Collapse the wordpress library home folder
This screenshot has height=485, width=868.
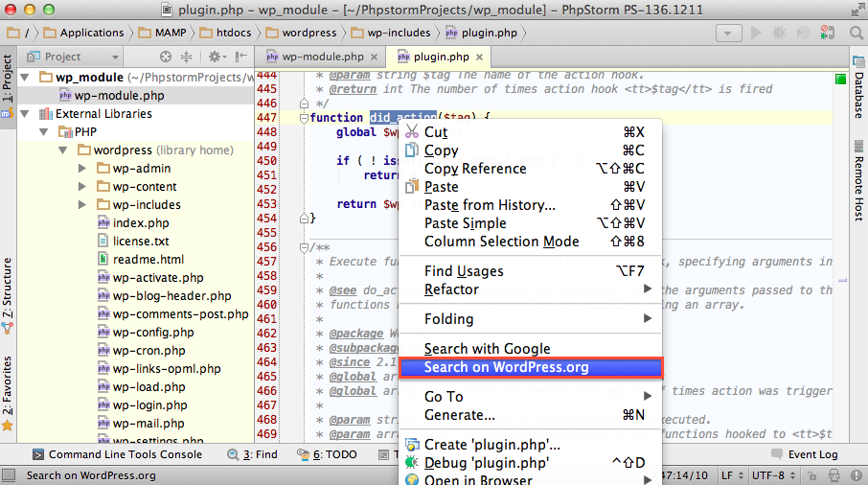63,150
